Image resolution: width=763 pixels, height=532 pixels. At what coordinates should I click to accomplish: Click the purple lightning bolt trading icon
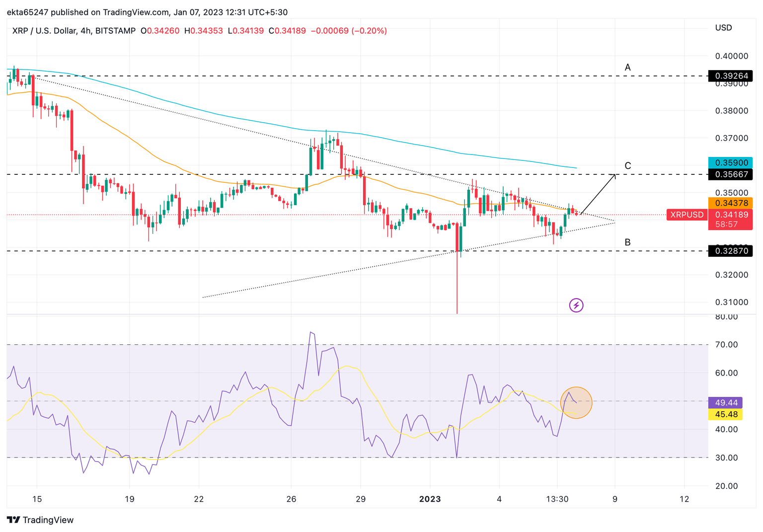tap(576, 305)
